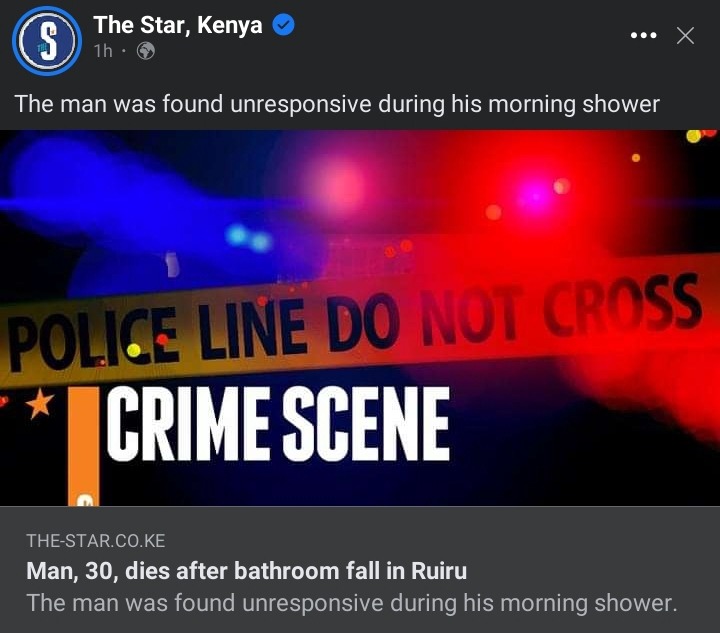
Task: Open the 1h post timestamp
Action: point(103,51)
